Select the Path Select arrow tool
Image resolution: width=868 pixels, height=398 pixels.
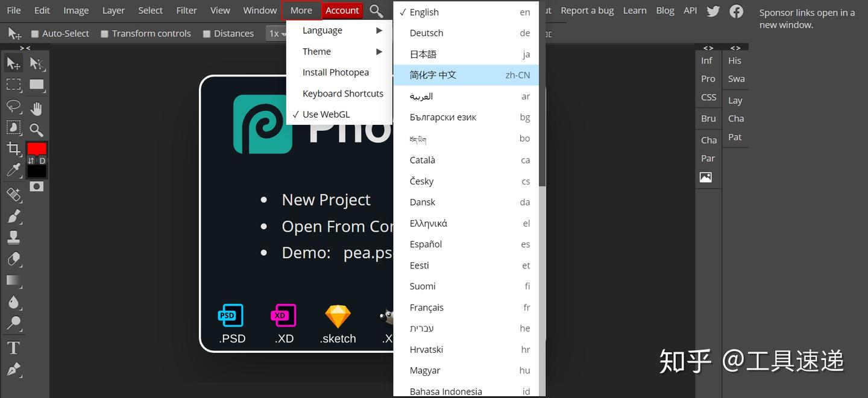pyautogui.click(x=36, y=63)
